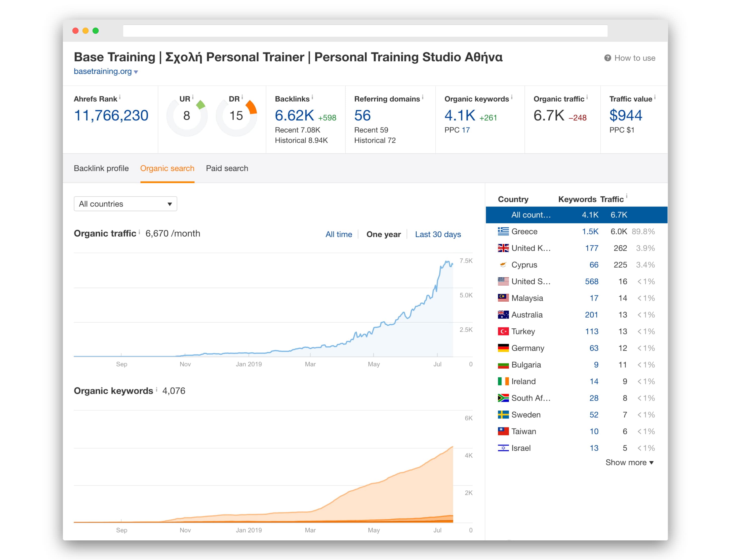Screen dimensions: 731x560
Task: Open the All countries dropdown
Action: coord(125,204)
